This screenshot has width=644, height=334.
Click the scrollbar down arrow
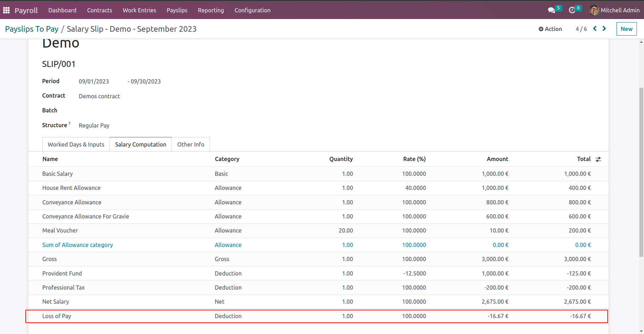(641, 331)
